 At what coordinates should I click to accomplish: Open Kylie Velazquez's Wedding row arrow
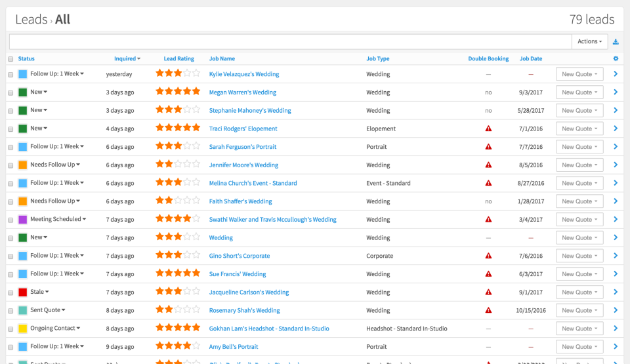[615, 74]
